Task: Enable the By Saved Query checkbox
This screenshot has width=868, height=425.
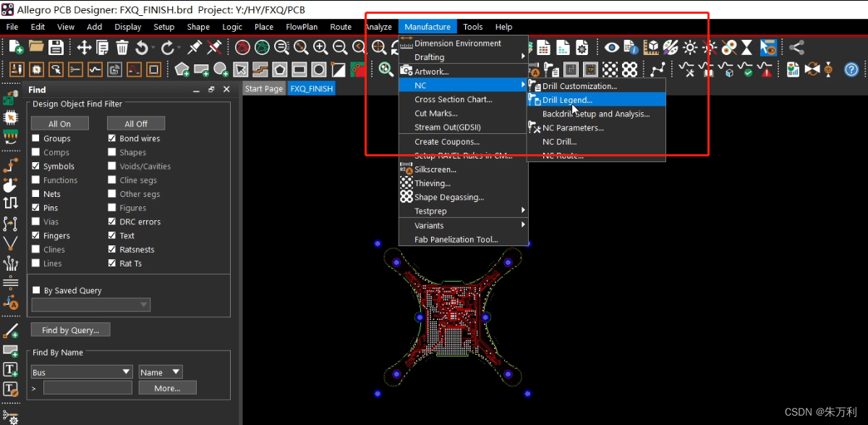Action: 36,290
